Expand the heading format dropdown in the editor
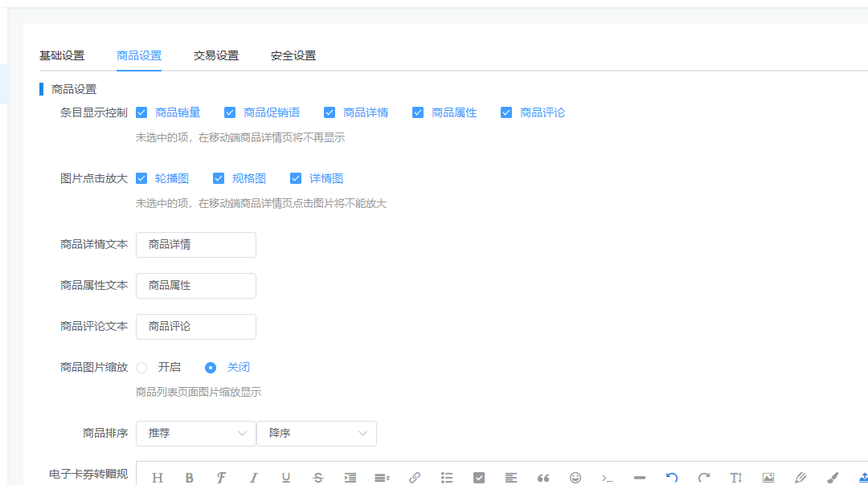 [x=158, y=476]
